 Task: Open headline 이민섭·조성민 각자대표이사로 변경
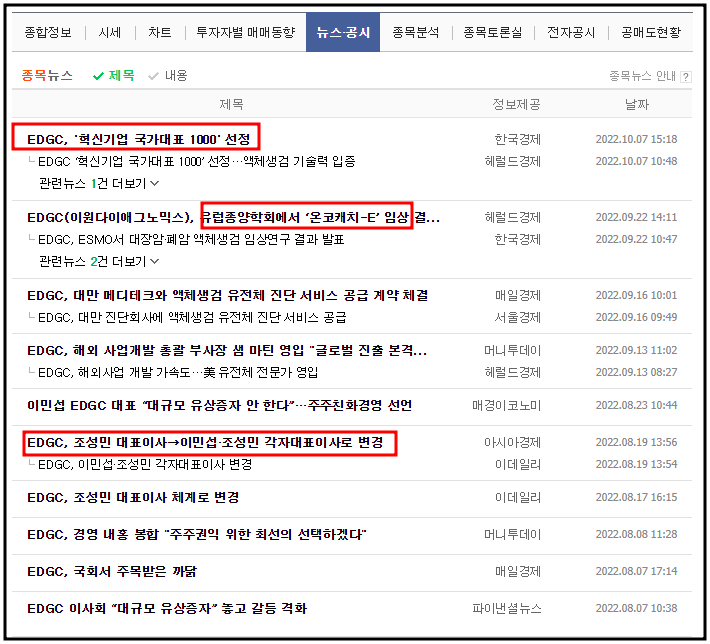[x=205, y=442]
